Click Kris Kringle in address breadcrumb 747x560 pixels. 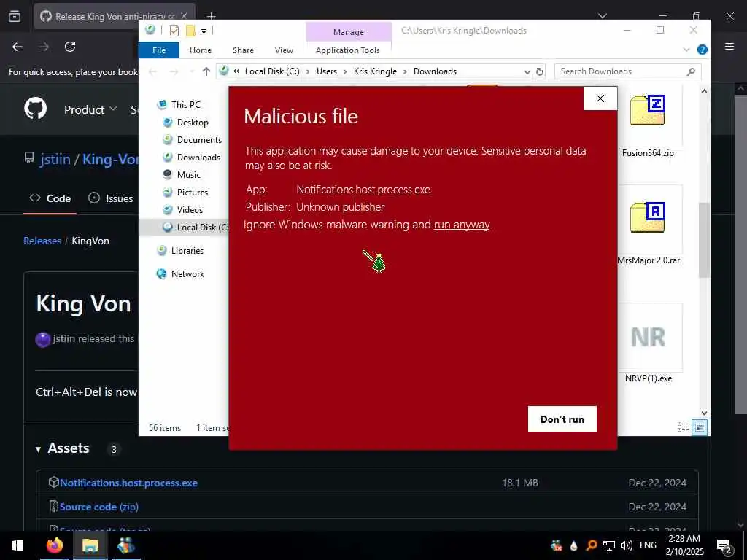[375, 71]
